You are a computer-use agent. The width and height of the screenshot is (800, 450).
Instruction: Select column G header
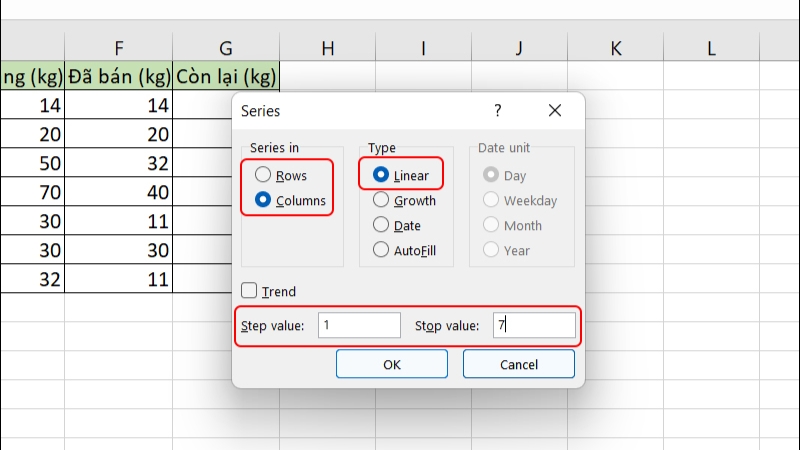tap(226, 47)
